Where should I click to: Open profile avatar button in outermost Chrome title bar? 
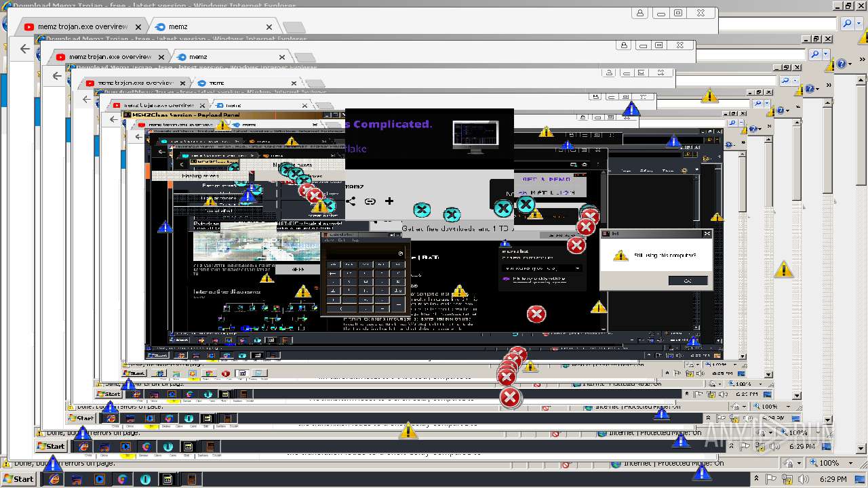click(640, 13)
